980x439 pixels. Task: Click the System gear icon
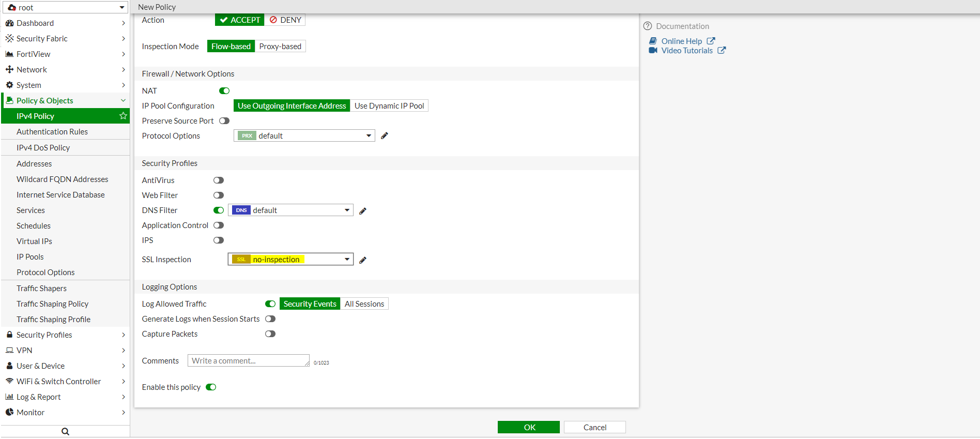pos(9,85)
